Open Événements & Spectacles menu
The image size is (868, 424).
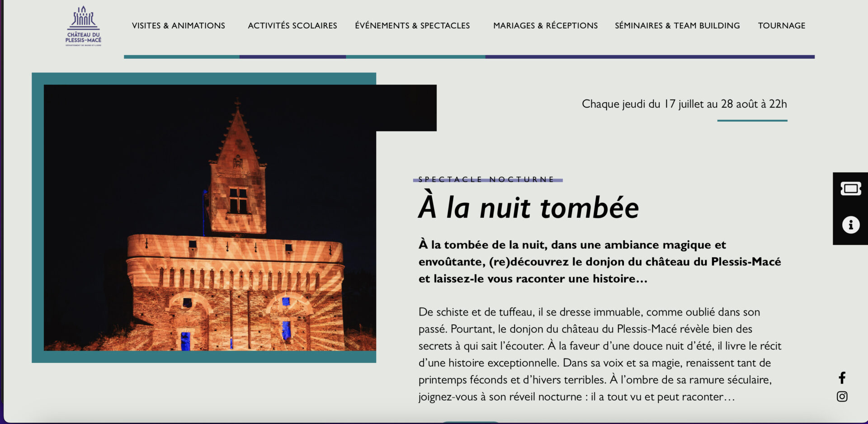coord(412,26)
